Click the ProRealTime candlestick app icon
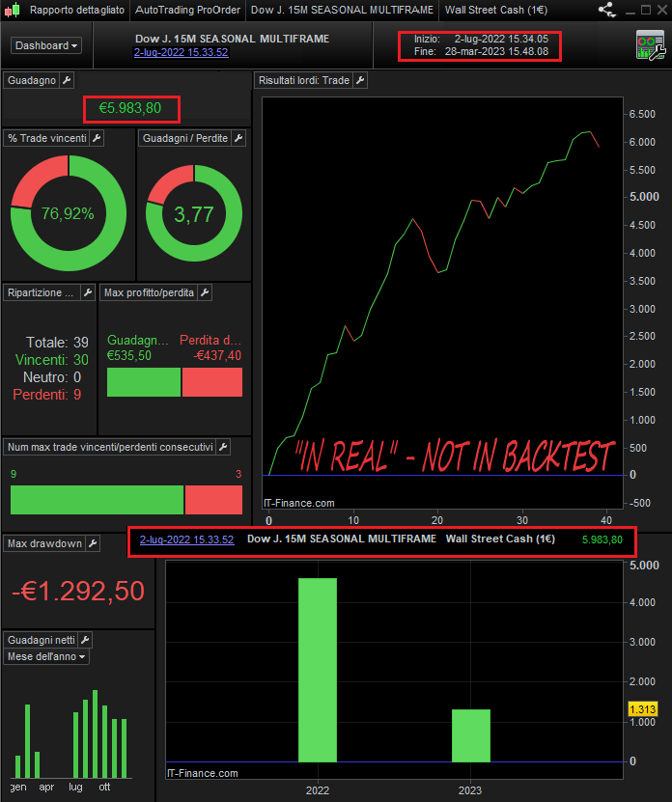 tap(12, 10)
